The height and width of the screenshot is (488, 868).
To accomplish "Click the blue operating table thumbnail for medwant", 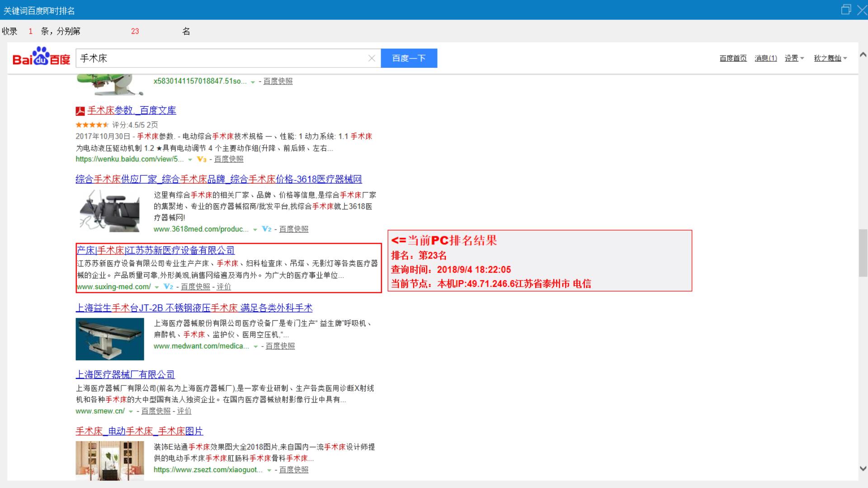I will [110, 339].
